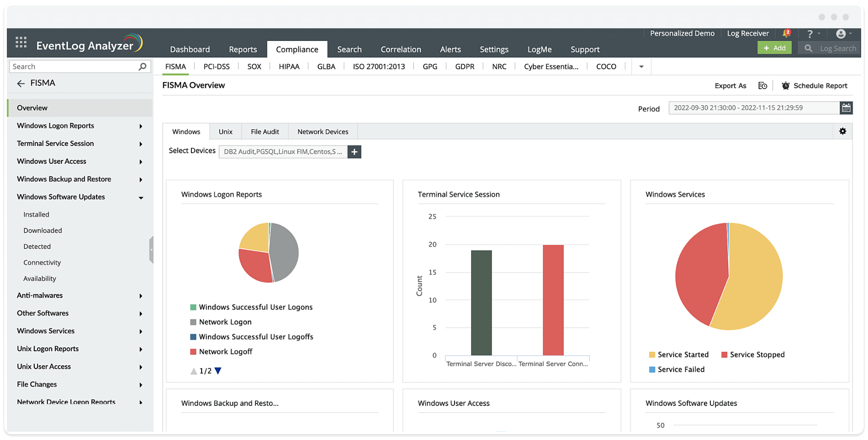Image resolution: width=868 pixels, height=440 pixels.
Task: Open the apps grid menu icon
Action: click(x=21, y=42)
